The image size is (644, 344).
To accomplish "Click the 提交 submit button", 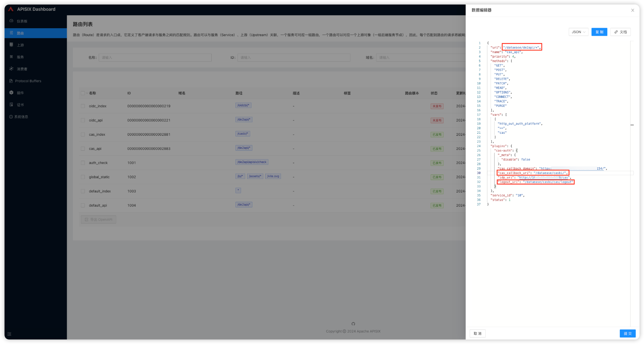I will [627, 334].
